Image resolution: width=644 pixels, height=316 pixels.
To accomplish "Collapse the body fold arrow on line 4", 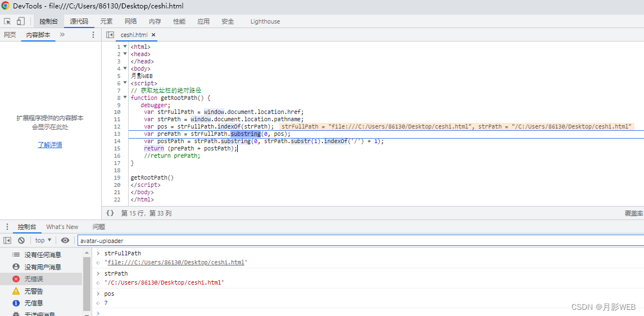I will pos(125,68).
